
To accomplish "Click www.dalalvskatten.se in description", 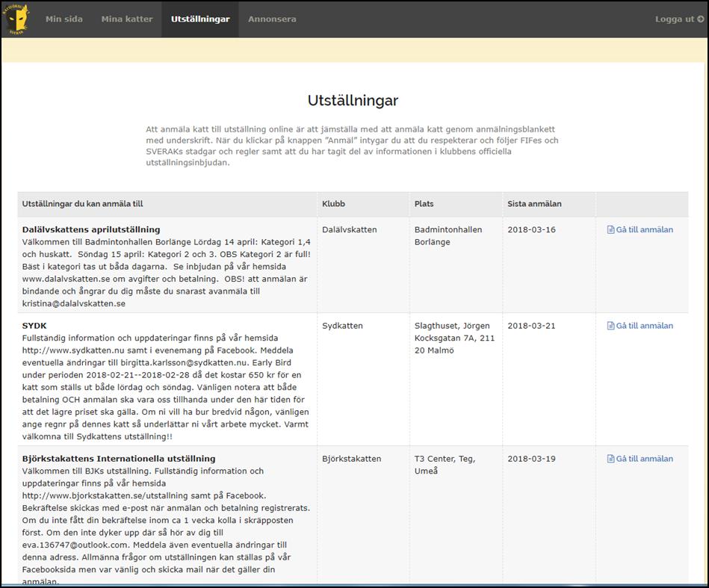I will [x=66, y=279].
